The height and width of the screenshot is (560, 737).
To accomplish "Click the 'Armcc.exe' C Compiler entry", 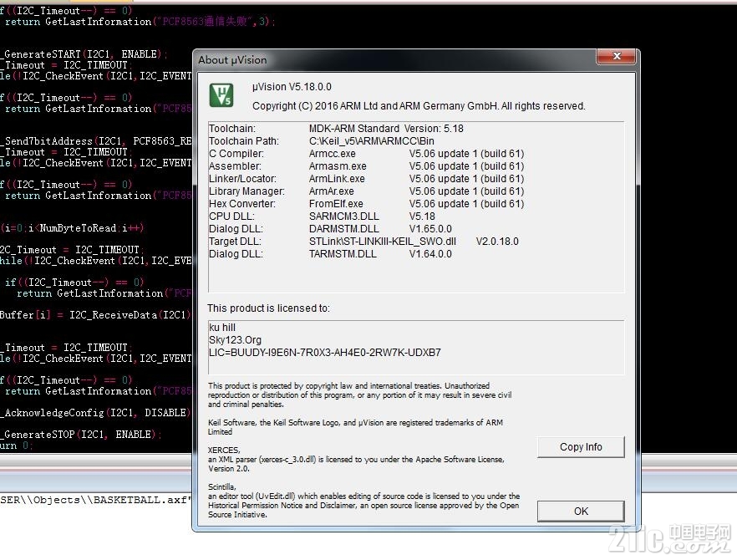I will [x=332, y=154].
